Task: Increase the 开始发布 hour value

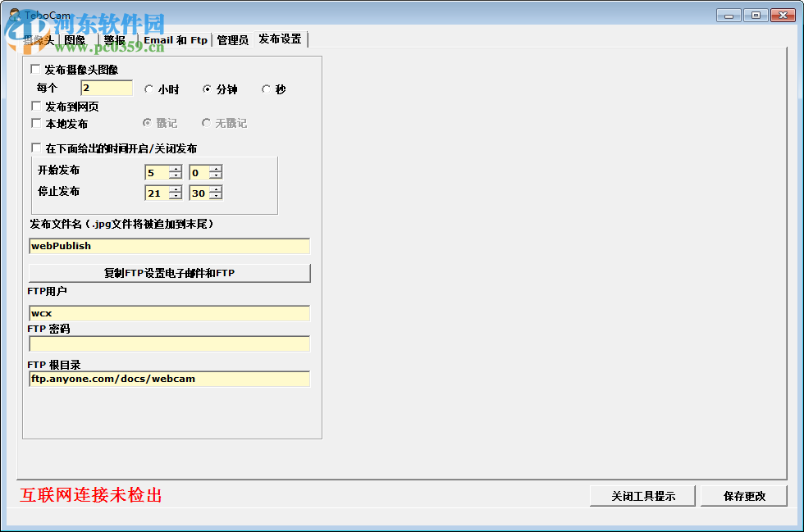Action: coord(176,169)
